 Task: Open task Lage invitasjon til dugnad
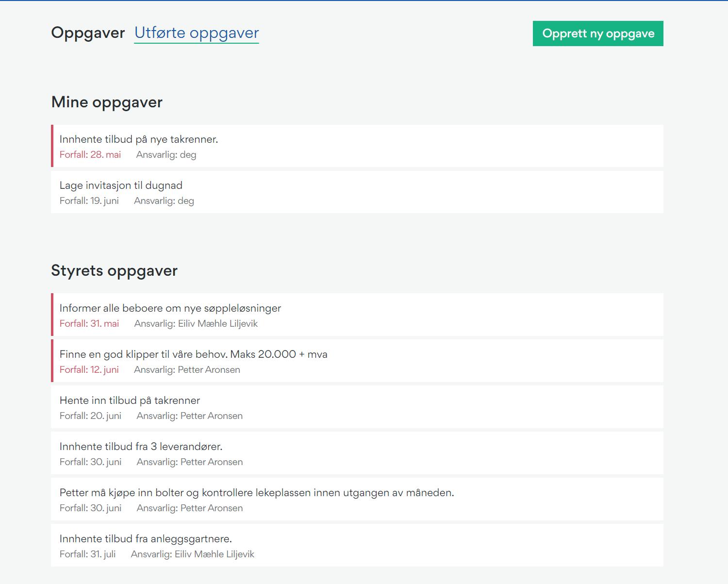pos(357,192)
